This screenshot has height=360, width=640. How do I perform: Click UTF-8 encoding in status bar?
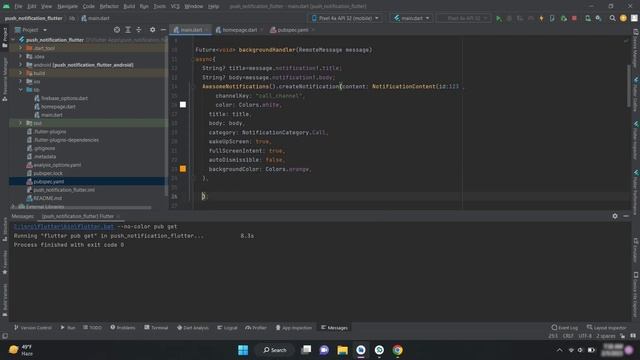[584, 336]
